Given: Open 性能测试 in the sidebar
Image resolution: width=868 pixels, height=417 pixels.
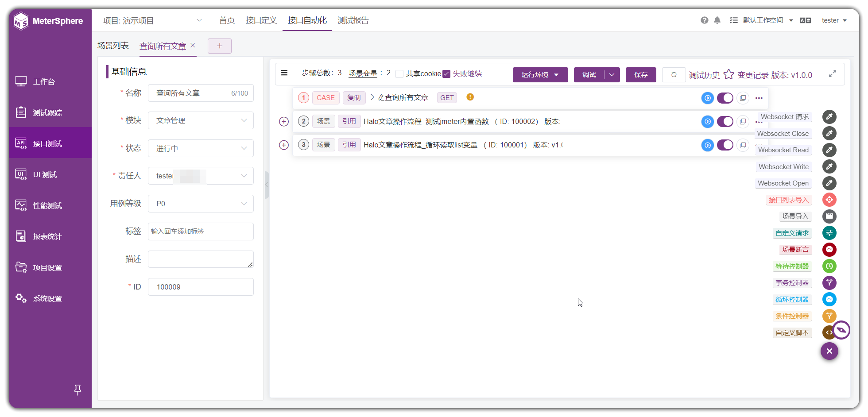Looking at the screenshot, I should point(50,205).
